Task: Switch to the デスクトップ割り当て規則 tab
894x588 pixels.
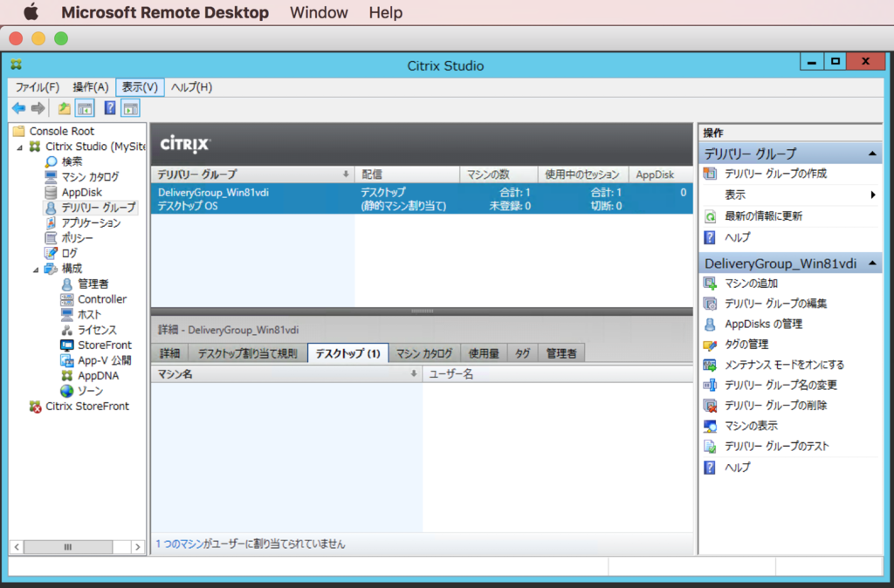Action: 247,353
